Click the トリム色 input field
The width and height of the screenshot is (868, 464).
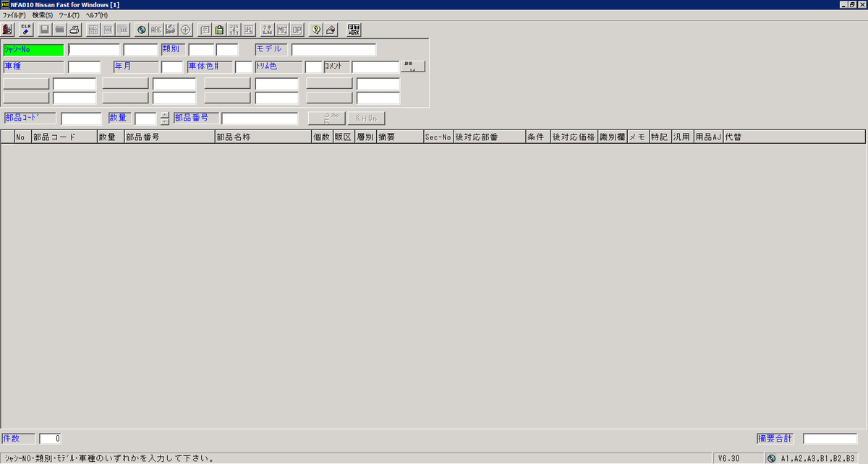(314, 67)
